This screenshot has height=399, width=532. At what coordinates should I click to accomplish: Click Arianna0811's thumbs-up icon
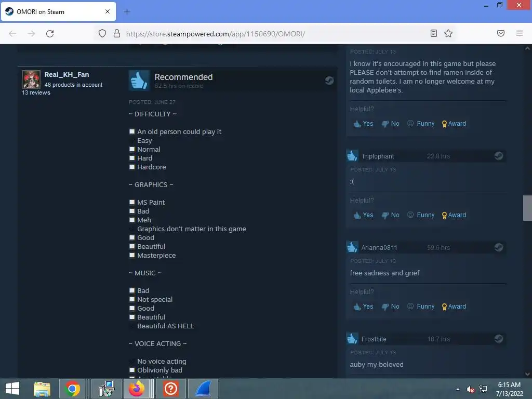pos(352,247)
